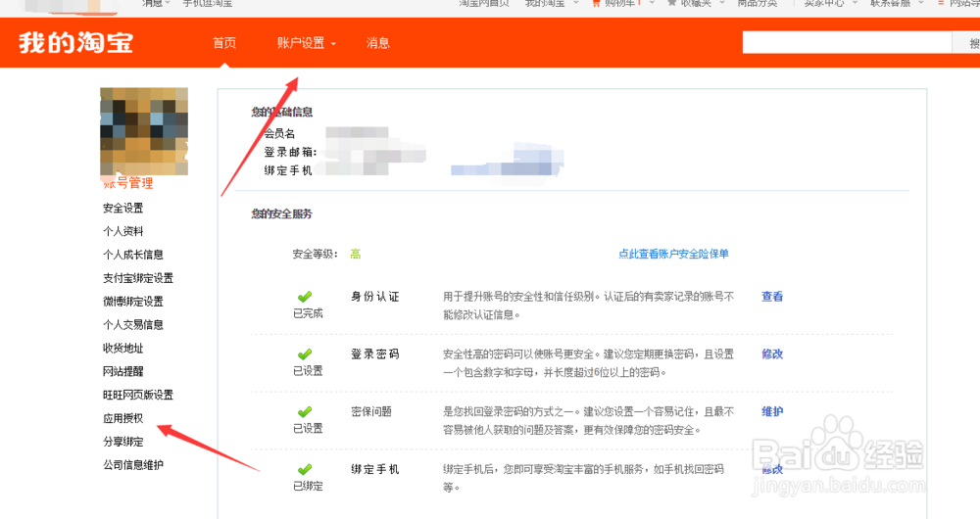The image size is (980, 519).
Task: Open 微博绑定设置 in the sidebar
Action: click(x=133, y=301)
